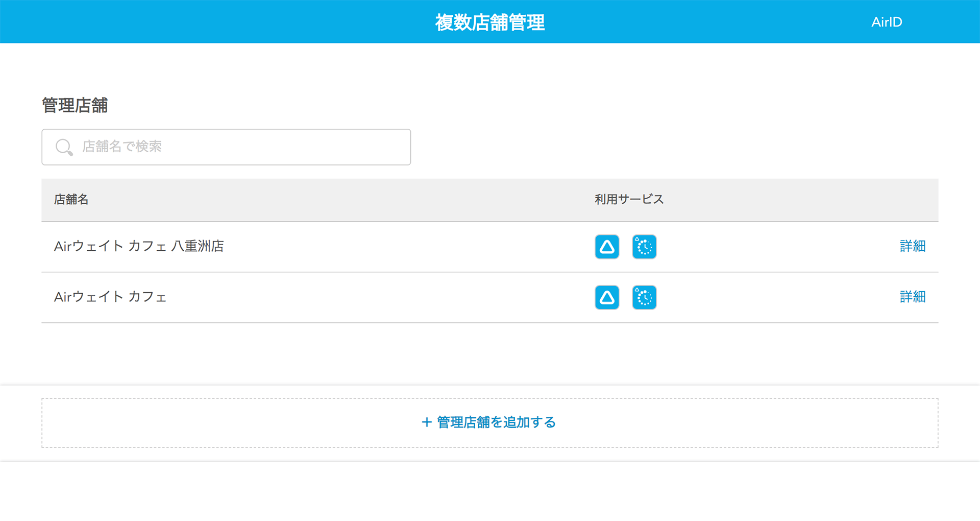The height and width of the screenshot is (521, 980).
Task: Click the triangle service badge in the first row
Action: (606, 247)
